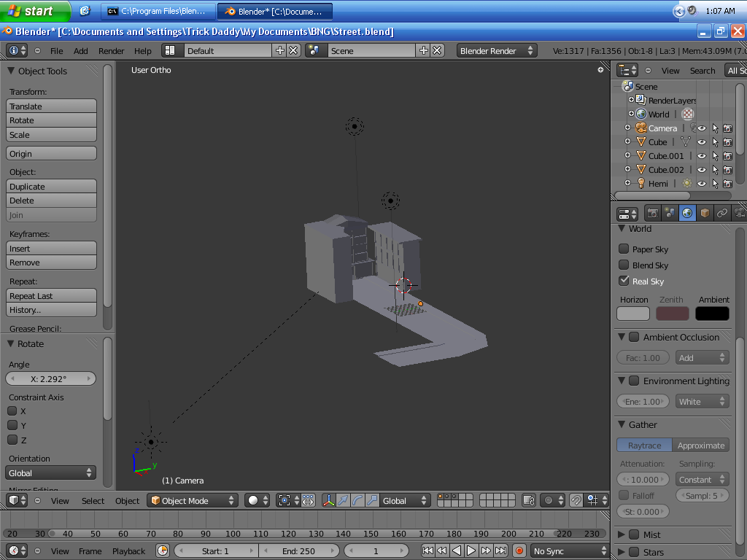
Task: Click the animation record button in timeline
Action: pyautogui.click(x=519, y=551)
